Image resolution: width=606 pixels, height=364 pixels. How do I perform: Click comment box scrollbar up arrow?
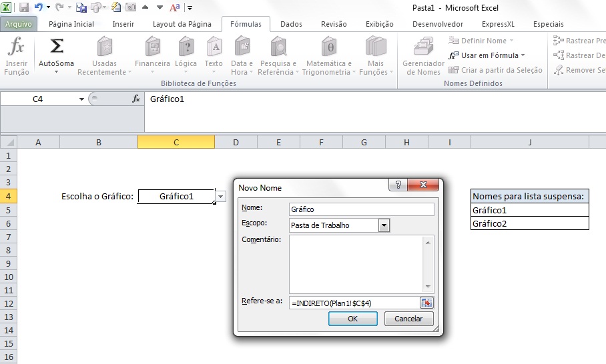point(428,243)
